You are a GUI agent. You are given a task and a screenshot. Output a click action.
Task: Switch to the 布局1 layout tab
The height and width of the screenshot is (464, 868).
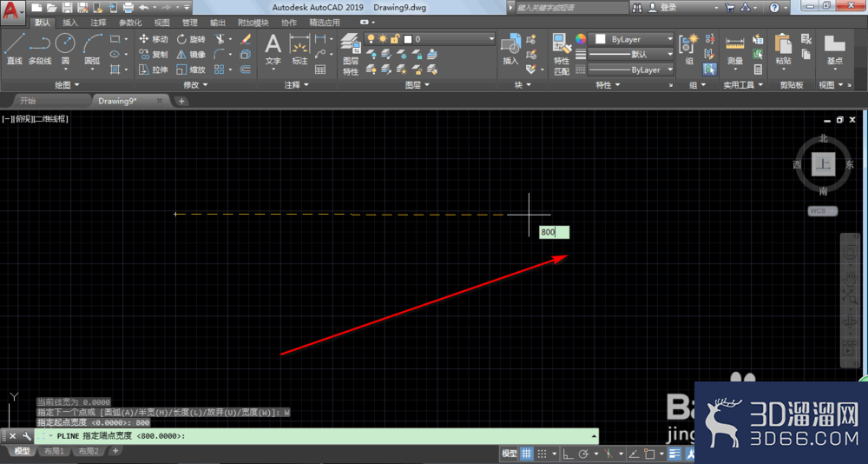click(x=54, y=451)
